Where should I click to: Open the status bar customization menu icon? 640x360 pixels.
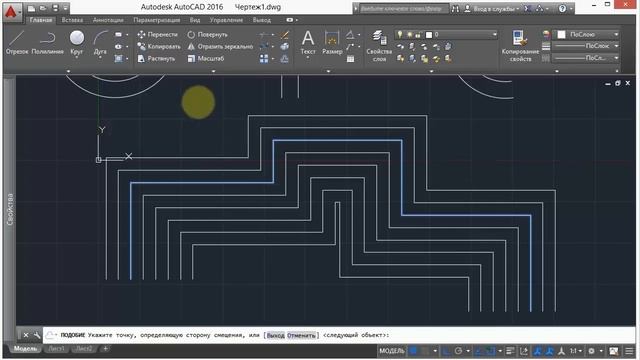pos(629,351)
